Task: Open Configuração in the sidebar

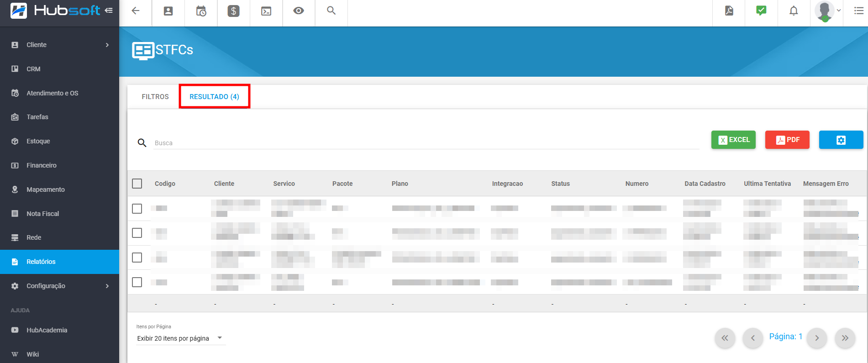Action: (x=59, y=286)
